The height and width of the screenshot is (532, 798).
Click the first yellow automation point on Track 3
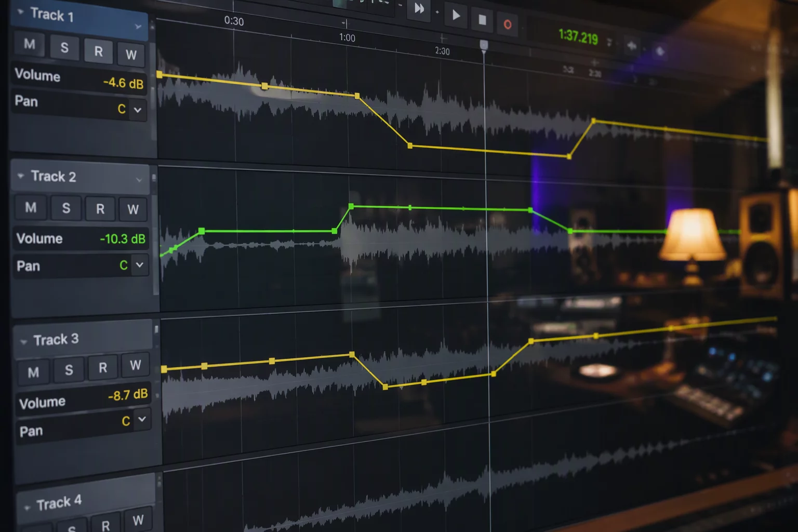[x=164, y=369]
